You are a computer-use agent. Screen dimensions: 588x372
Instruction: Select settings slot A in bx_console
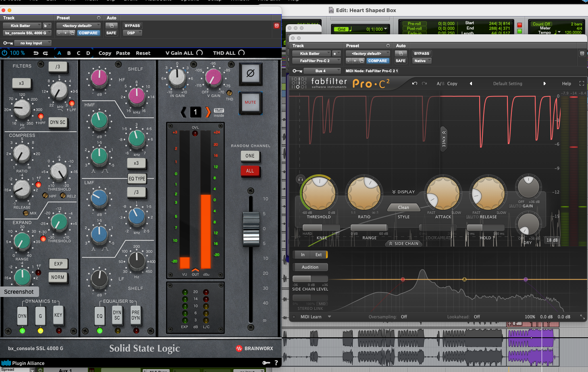pos(59,53)
